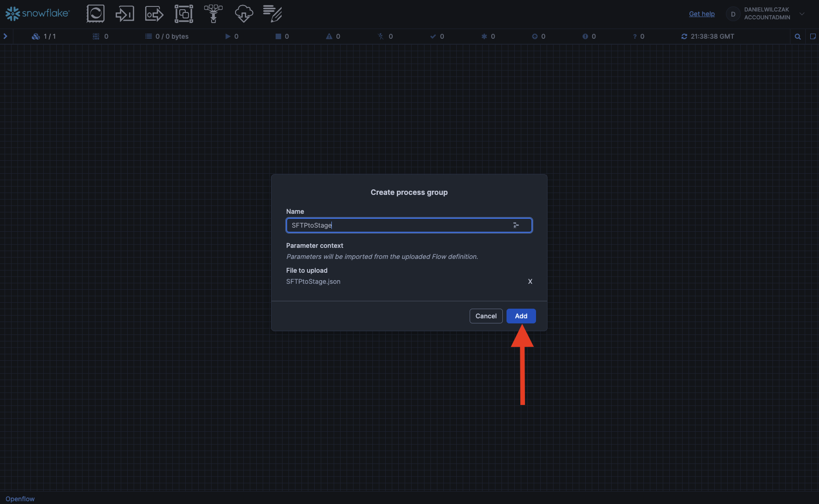This screenshot has width=819, height=504.
Task: Click the note icon right of search
Action: click(x=813, y=36)
